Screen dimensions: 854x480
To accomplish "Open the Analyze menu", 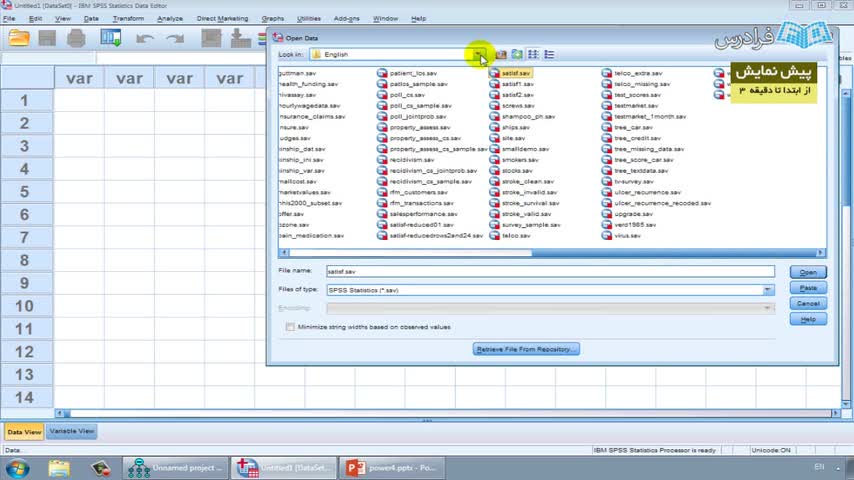I will [170, 19].
